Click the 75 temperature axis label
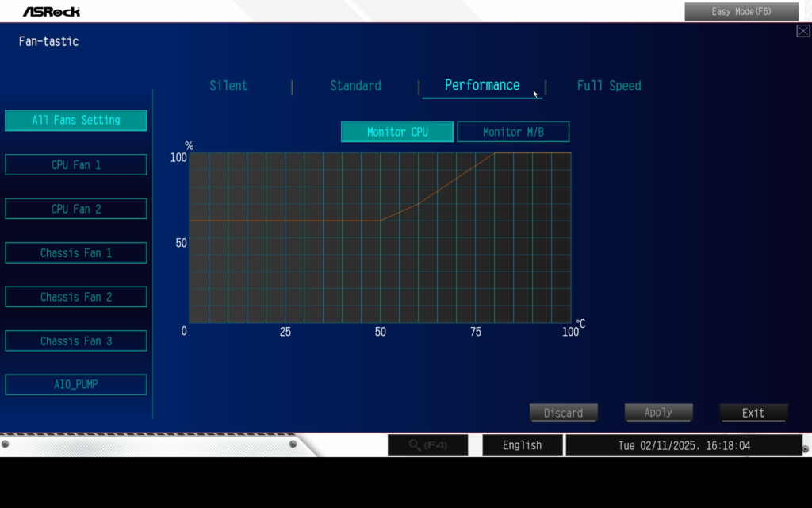The height and width of the screenshot is (508, 812). click(476, 332)
